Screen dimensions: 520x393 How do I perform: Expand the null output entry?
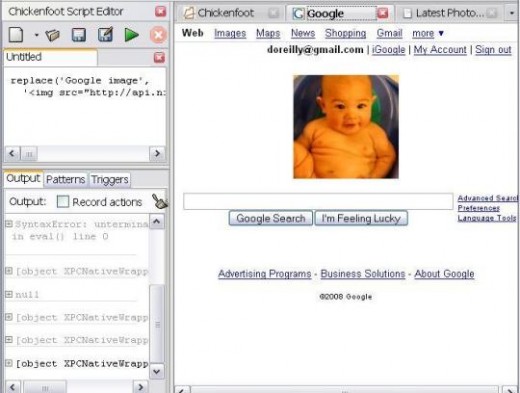(9, 294)
